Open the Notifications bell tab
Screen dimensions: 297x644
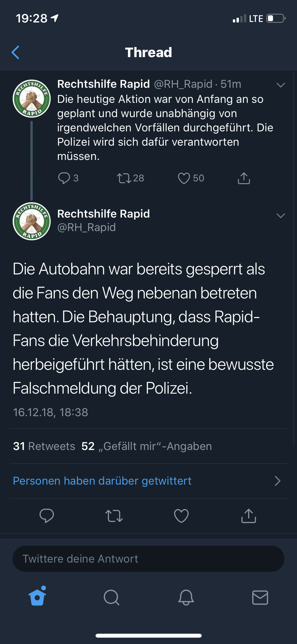click(186, 597)
